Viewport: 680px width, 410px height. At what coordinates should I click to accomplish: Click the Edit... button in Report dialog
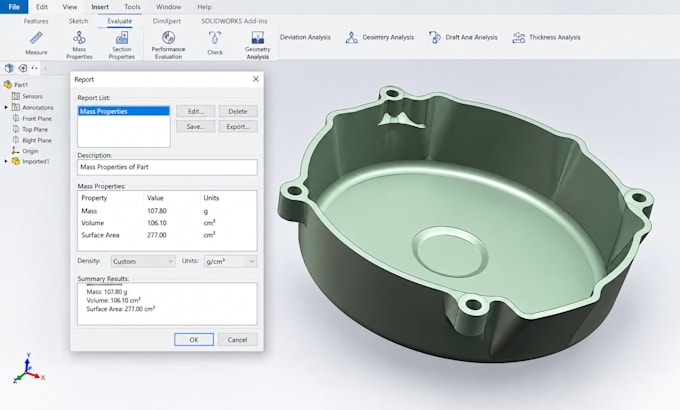pyautogui.click(x=196, y=111)
